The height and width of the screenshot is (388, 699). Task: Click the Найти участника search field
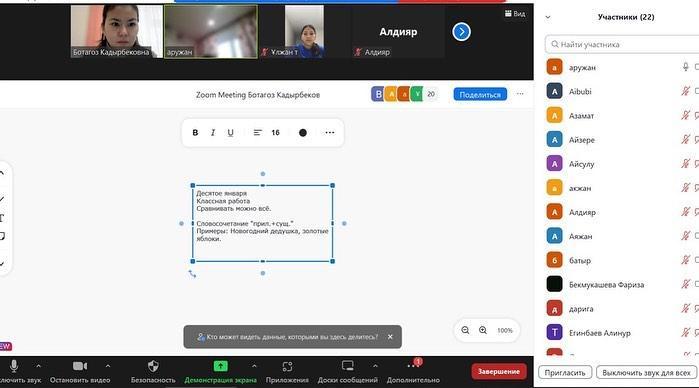coord(622,44)
